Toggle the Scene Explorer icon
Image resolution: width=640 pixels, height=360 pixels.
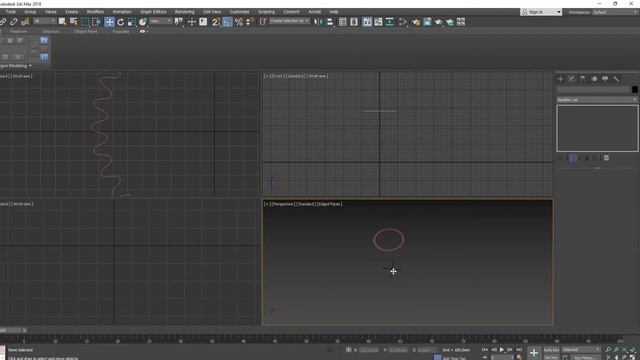342,22
